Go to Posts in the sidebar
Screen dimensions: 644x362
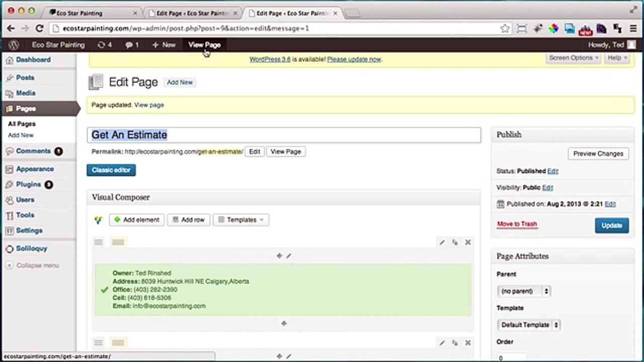click(25, 77)
